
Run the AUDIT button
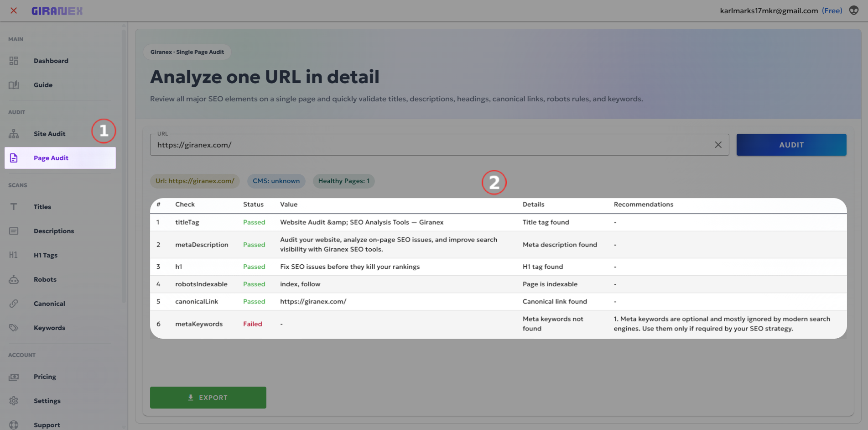pyautogui.click(x=791, y=145)
